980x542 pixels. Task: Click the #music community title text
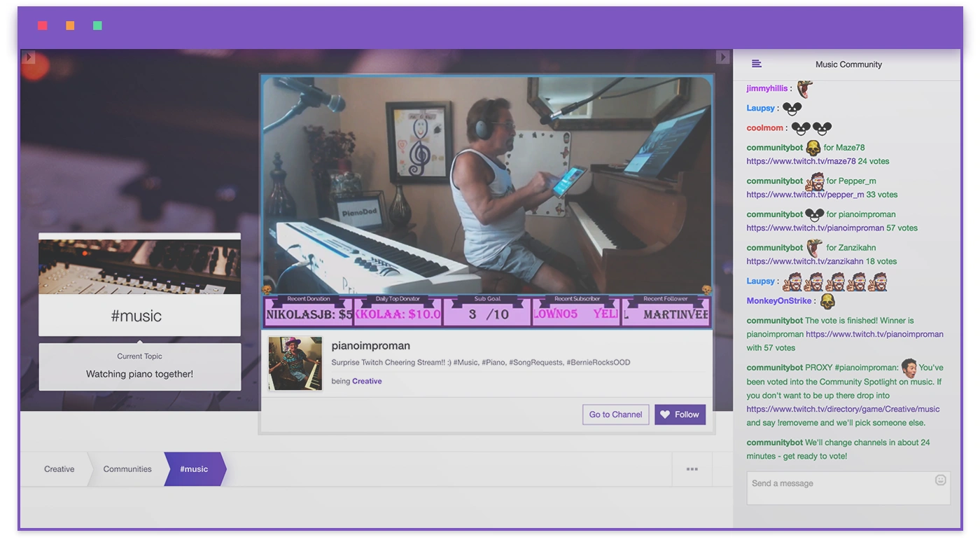tap(136, 316)
